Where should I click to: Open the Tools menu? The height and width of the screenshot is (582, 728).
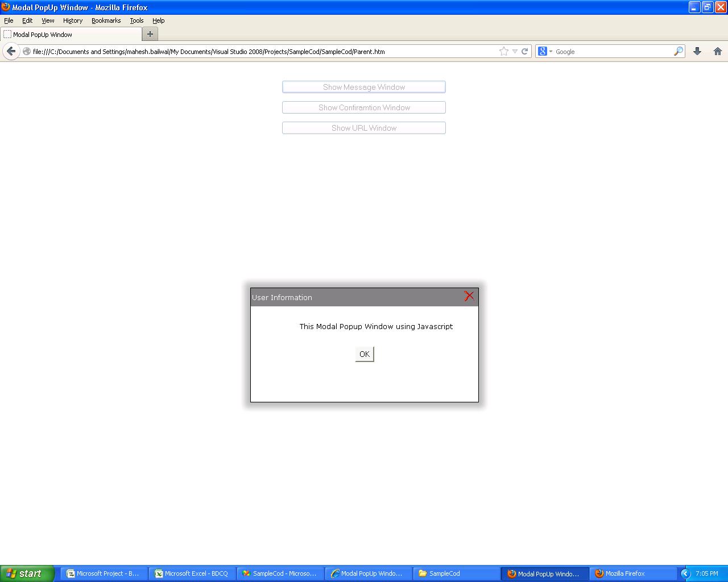pos(136,20)
